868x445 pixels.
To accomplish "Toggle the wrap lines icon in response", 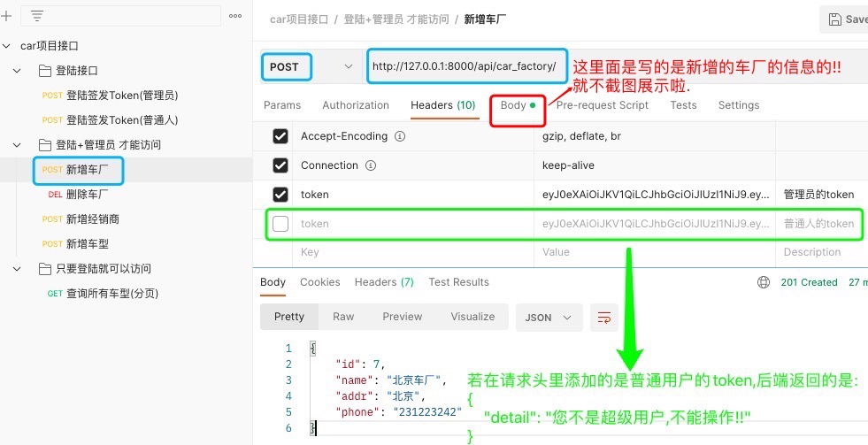I will pos(605,317).
